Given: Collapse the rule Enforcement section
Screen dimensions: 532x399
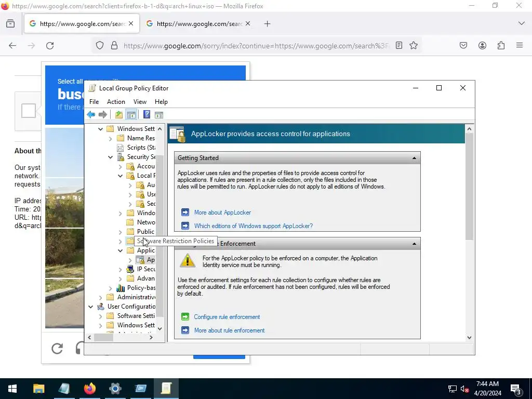Looking at the screenshot, I should 414,244.
